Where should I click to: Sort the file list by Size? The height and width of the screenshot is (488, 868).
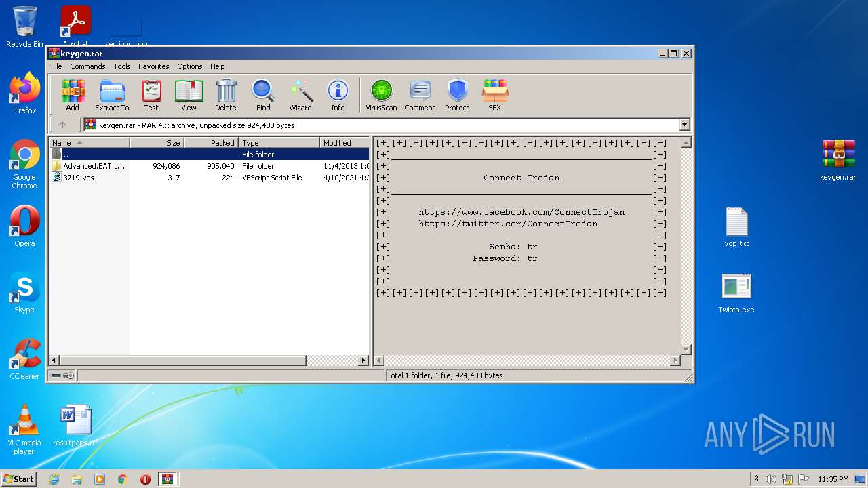point(157,142)
